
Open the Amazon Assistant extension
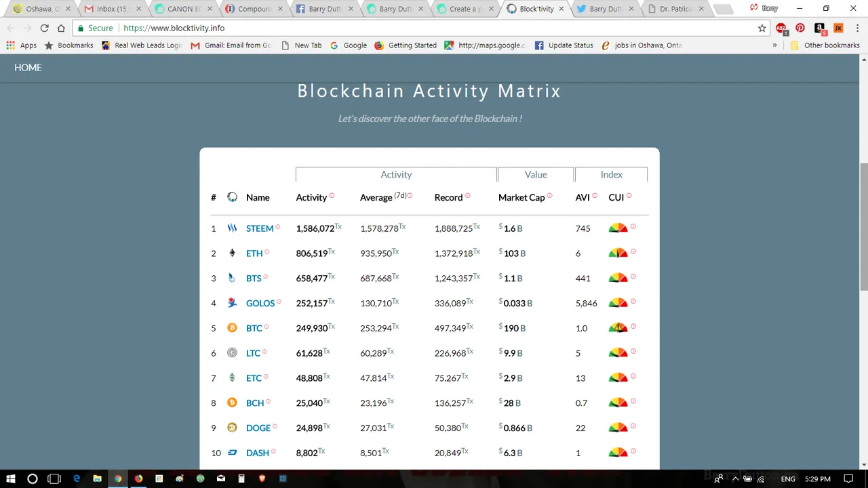[820, 28]
